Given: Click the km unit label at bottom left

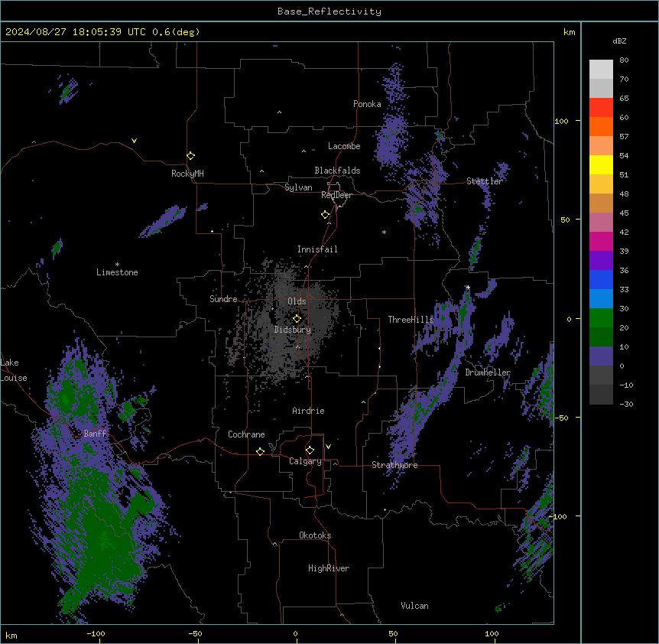Looking at the screenshot, I should click(11, 635).
